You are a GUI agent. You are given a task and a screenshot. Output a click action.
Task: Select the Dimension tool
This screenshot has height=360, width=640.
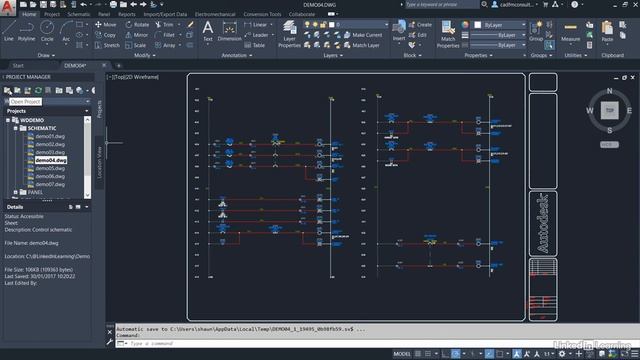click(x=229, y=31)
